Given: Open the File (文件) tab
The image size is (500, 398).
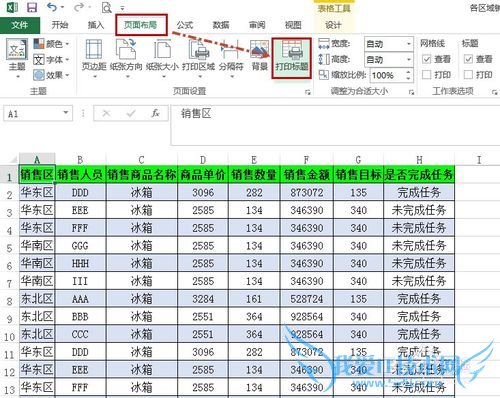Looking at the screenshot, I should pyautogui.click(x=20, y=25).
